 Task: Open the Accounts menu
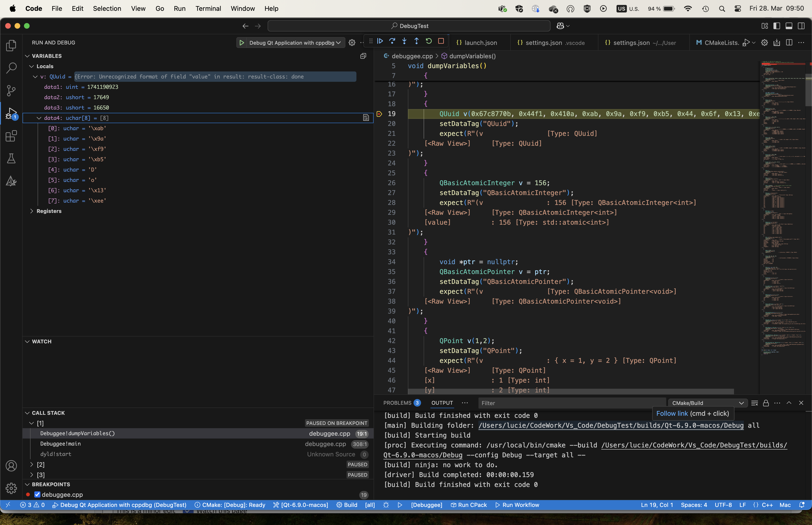pyautogui.click(x=11, y=465)
